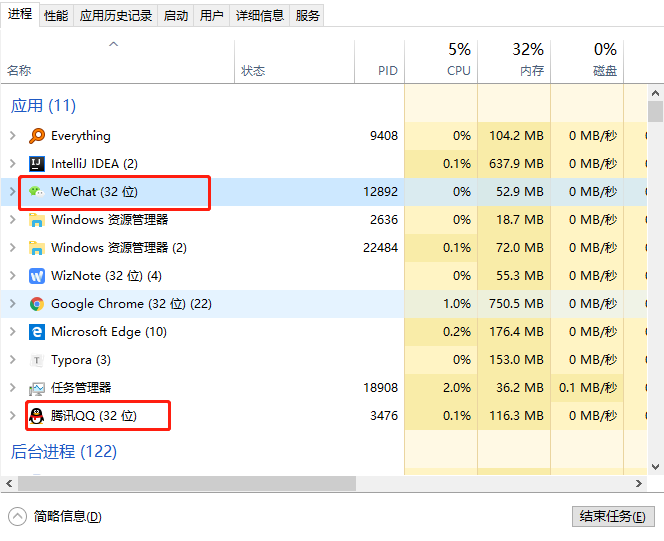Expand the WeChat (32 位) row
Screen dimensions: 664x541
pos(13,191)
